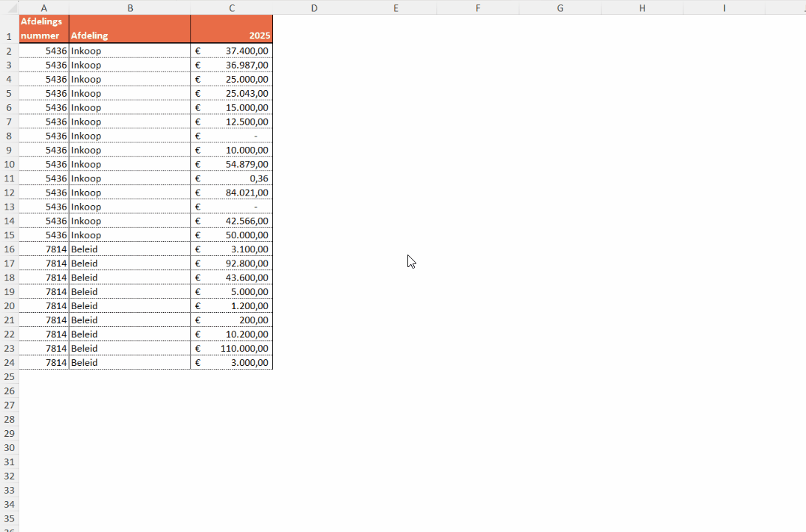
Task: Select column C by its header
Action: click(x=232, y=7)
